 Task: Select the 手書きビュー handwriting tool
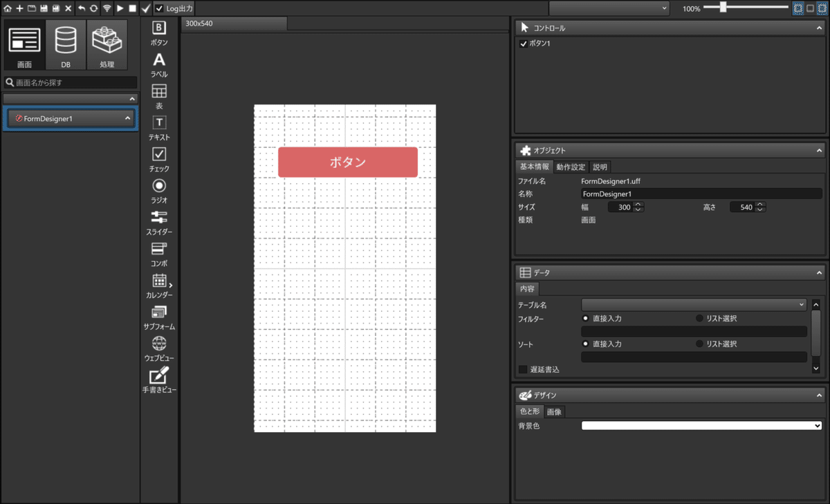point(159,380)
